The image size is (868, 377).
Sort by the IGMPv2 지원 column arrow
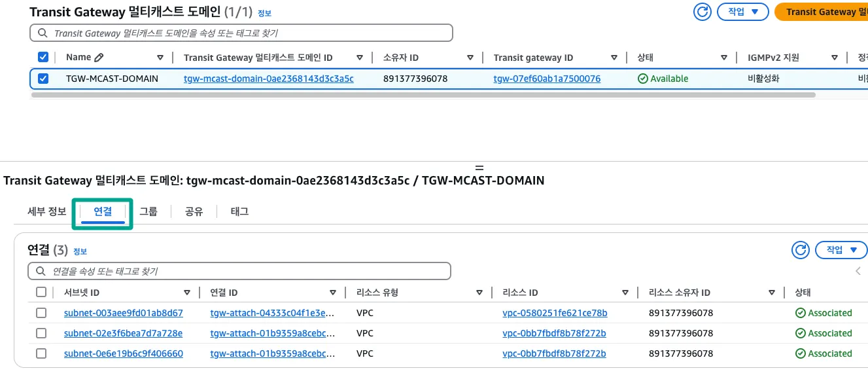point(835,58)
